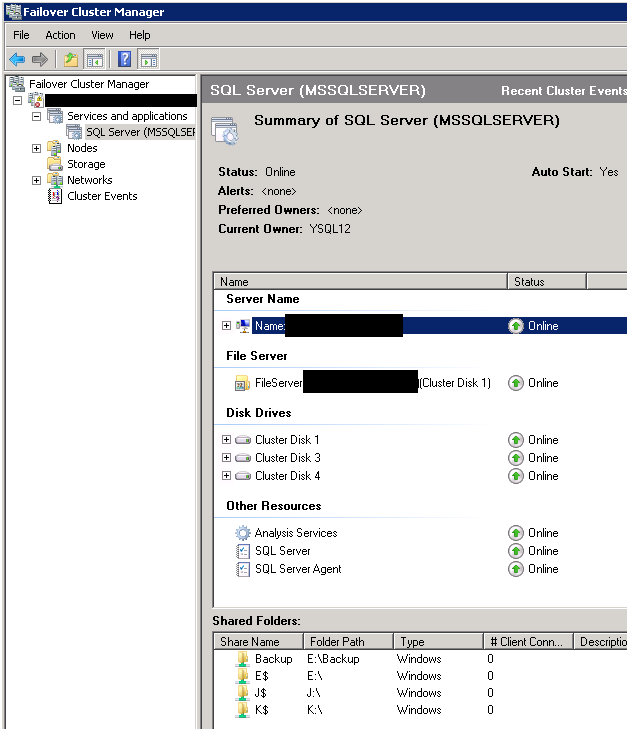The height and width of the screenshot is (731, 627).
Task: Click the K$ shared folder icon
Action: [242, 710]
